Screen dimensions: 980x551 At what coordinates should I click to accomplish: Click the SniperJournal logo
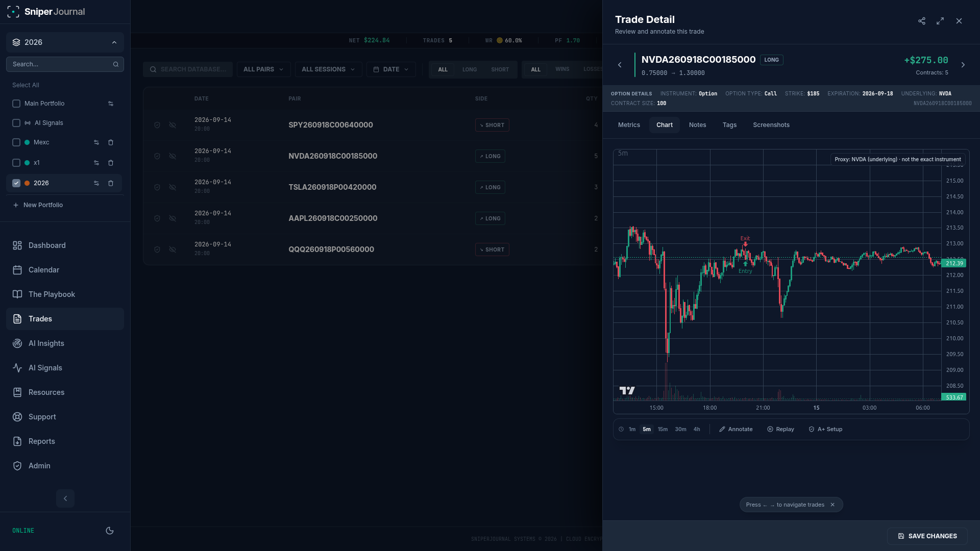click(46, 12)
